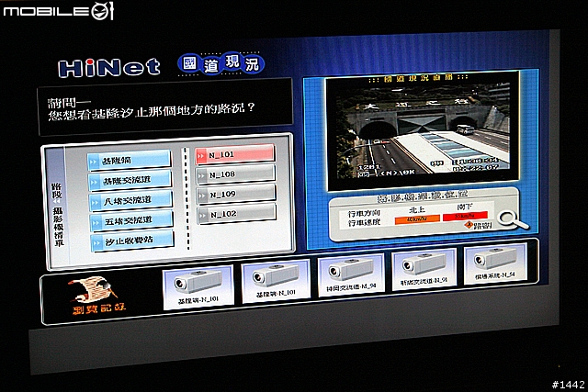
Task: Click the 南下 direction label
Action: [465, 207]
